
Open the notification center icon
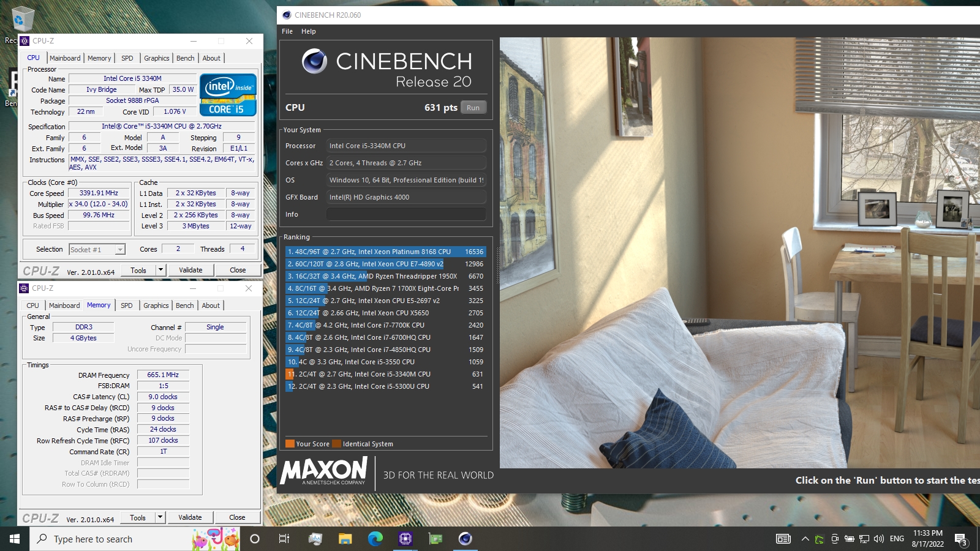click(960, 539)
